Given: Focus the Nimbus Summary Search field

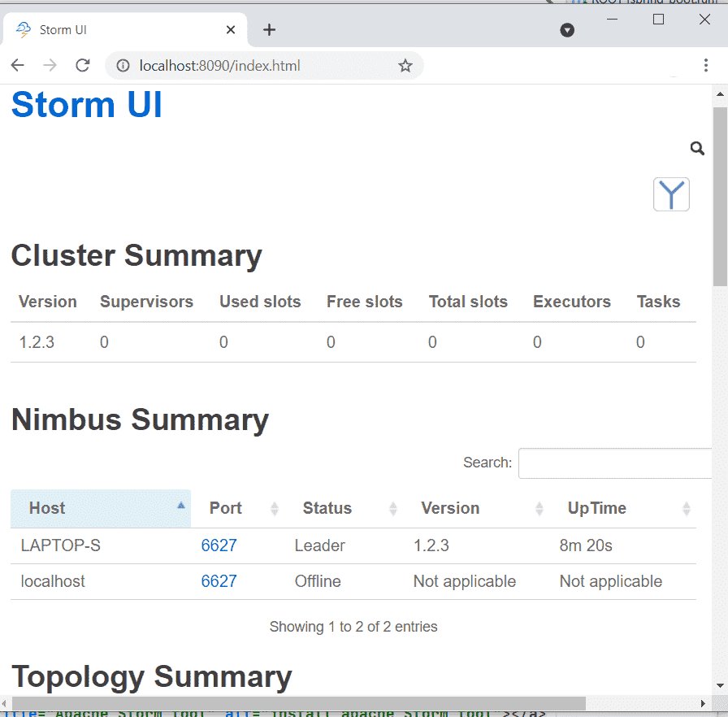Looking at the screenshot, I should 615,463.
